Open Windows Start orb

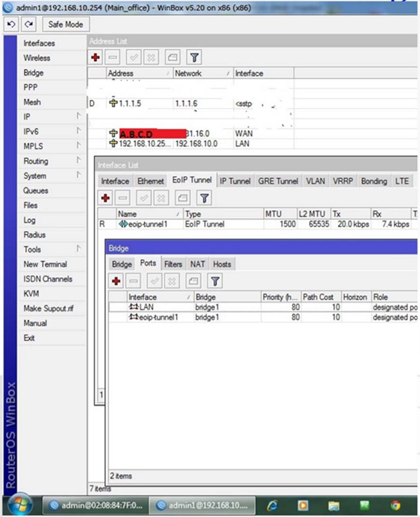(x=20, y=505)
